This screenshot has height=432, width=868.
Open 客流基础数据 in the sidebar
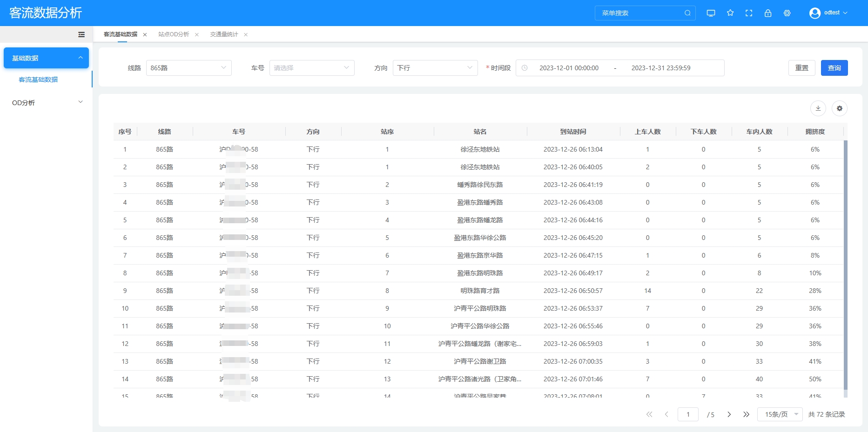tap(38, 80)
